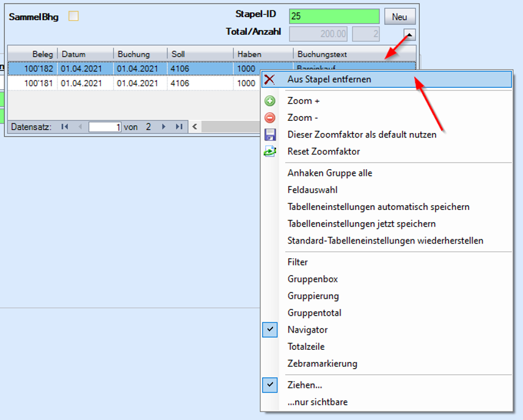Select Beleg cell 100'181
The width and height of the screenshot is (523, 420).
click(33, 83)
